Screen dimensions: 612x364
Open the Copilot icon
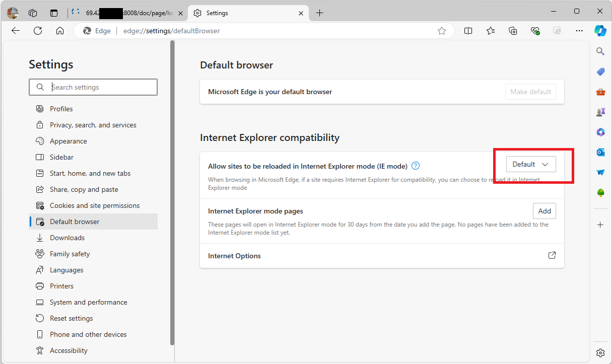600,31
